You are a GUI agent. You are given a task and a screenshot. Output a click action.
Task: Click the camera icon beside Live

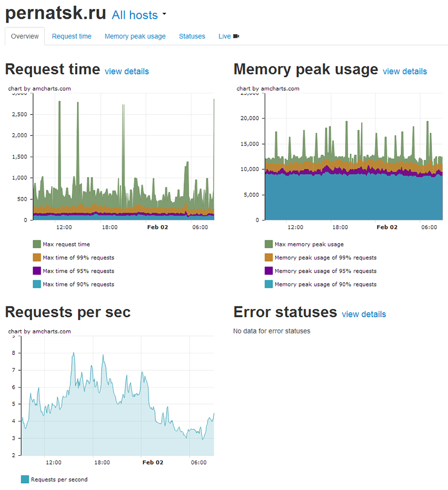[x=236, y=36]
